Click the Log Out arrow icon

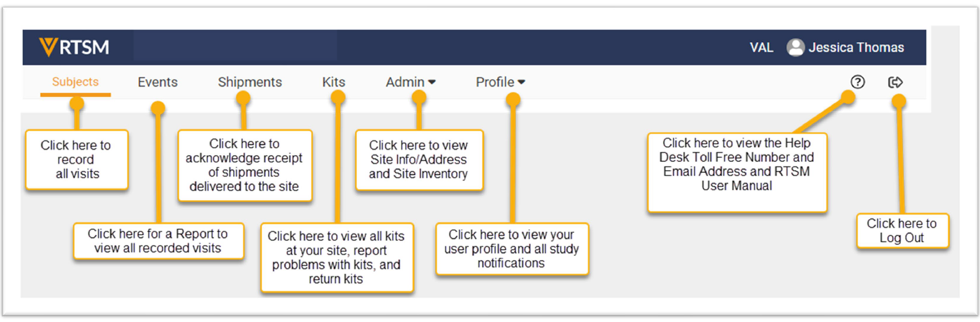[895, 82]
